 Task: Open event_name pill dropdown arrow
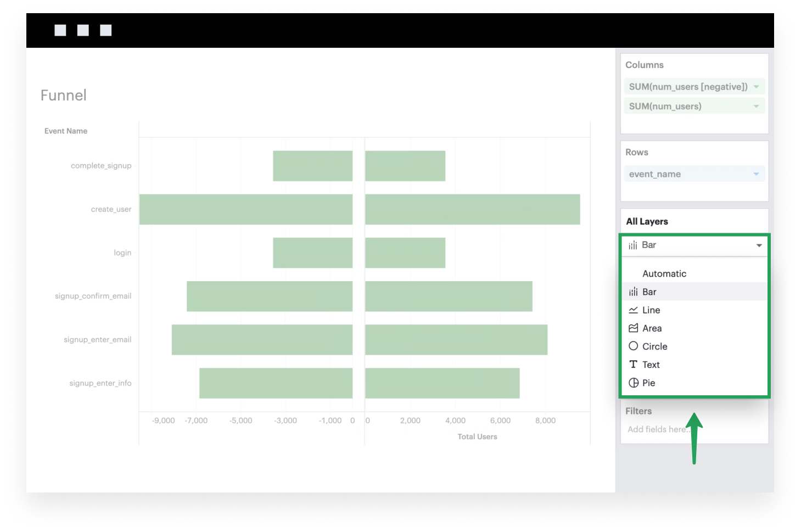756,174
